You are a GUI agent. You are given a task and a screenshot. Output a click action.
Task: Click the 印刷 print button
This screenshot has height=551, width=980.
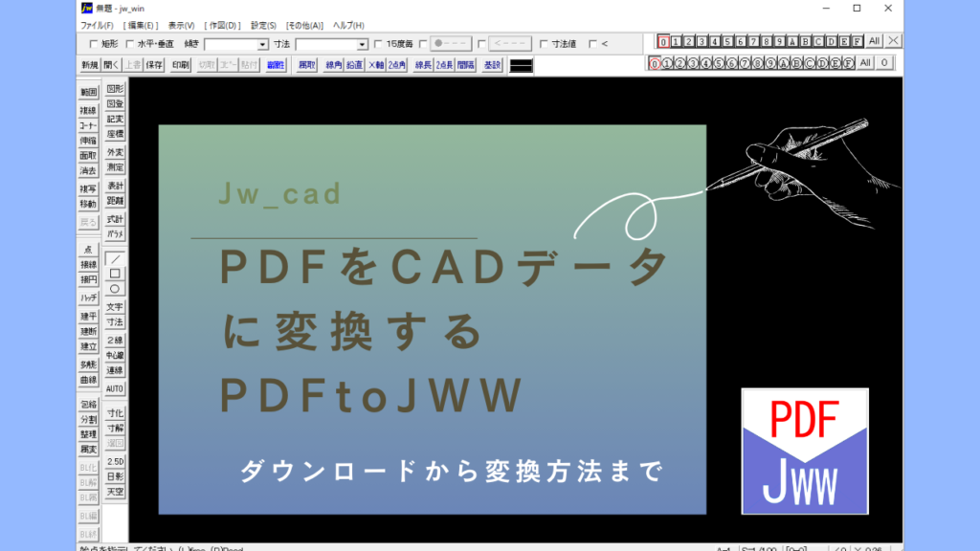coord(180,67)
